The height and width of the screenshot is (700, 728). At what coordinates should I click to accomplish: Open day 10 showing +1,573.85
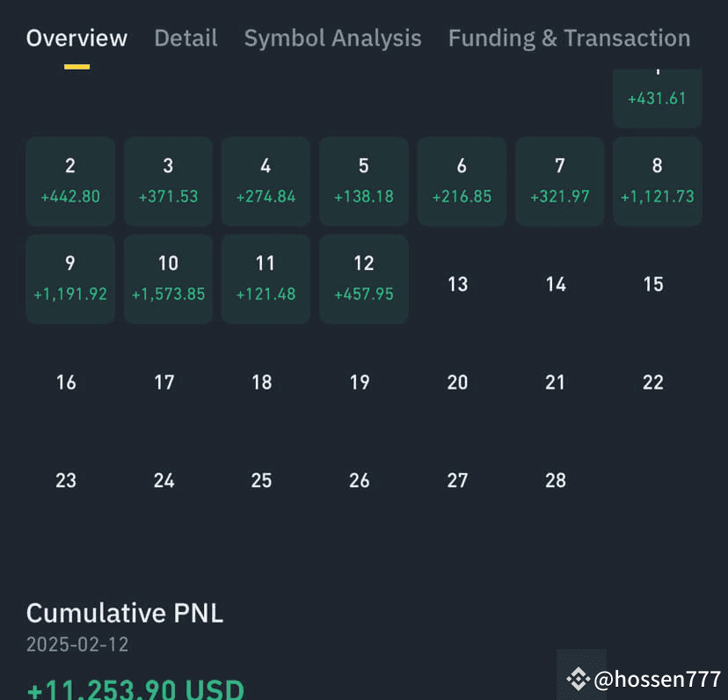pyautogui.click(x=168, y=278)
